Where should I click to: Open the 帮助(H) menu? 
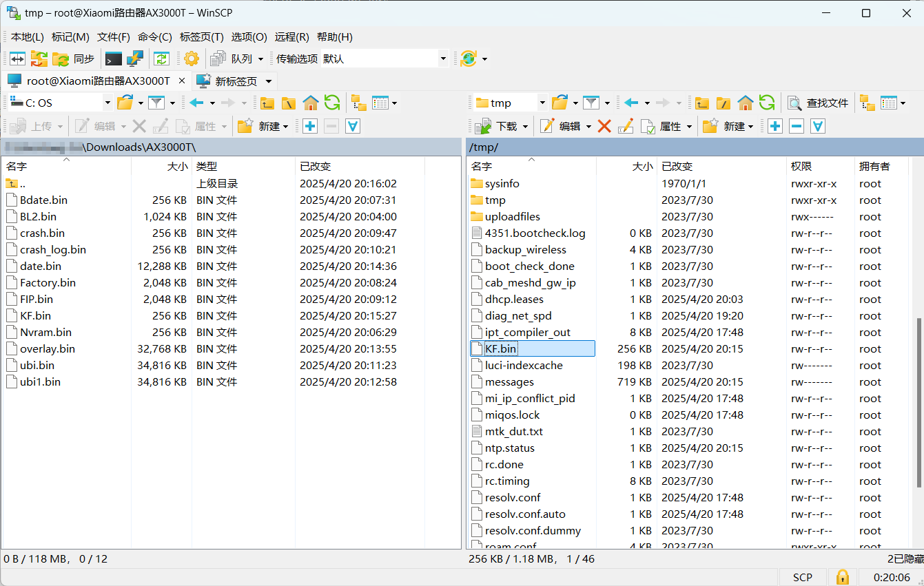[335, 37]
